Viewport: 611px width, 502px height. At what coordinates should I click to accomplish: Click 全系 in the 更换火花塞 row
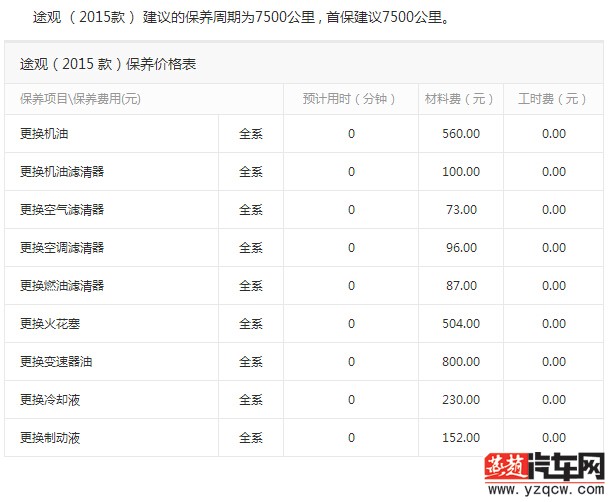[251, 324]
